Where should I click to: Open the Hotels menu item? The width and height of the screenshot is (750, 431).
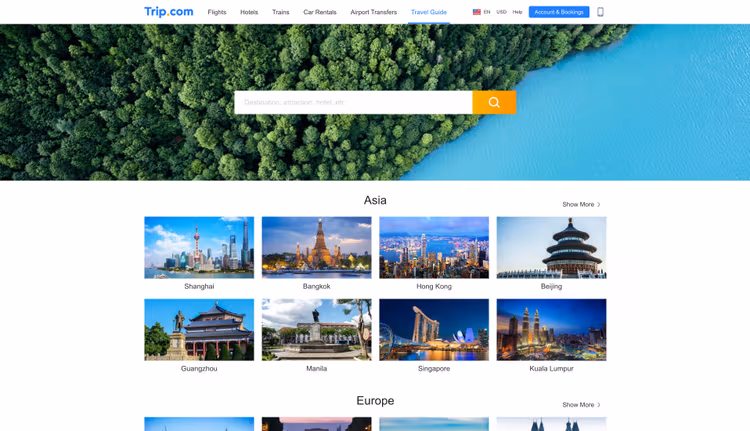pyautogui.click(x=249, y=12)
